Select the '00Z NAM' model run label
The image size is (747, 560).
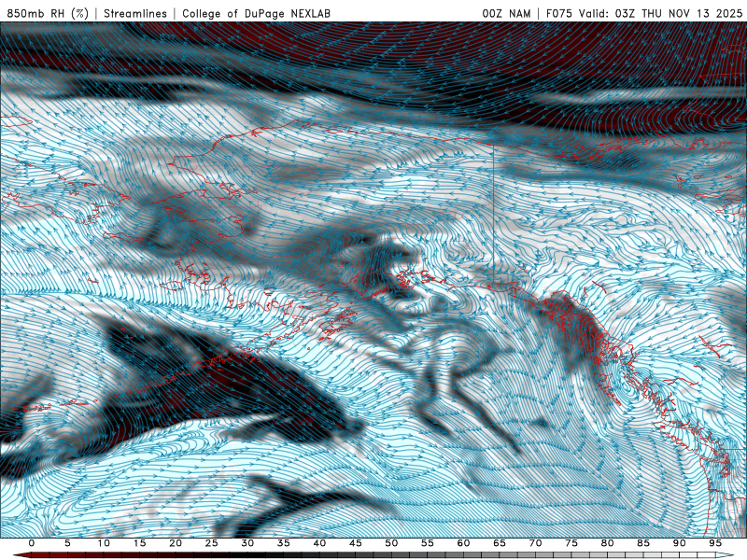click(506, 14)
